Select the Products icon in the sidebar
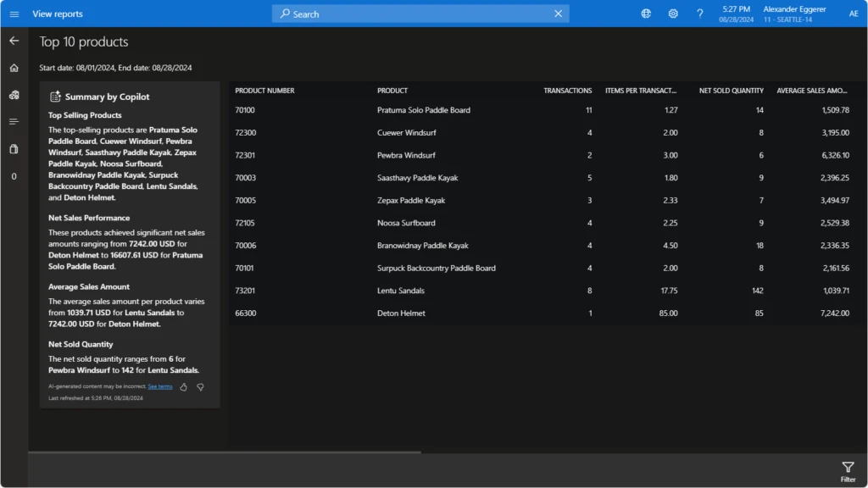The height and width of the screenshot is (488, 868). pos(14,94)
